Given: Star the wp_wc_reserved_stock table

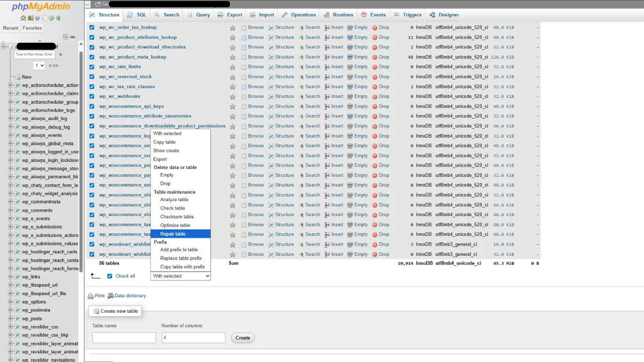Looking at the screenshot, I should pyautogui.click(x=232, y=77).
